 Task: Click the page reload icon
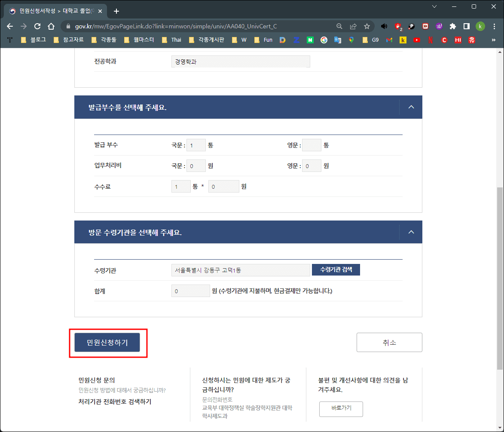(x=37, y=26)
